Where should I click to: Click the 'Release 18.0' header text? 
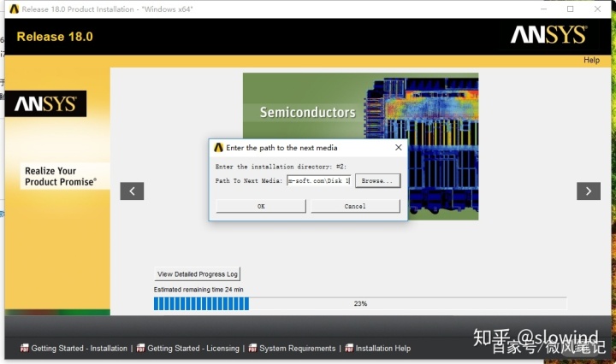click(55, 37)
